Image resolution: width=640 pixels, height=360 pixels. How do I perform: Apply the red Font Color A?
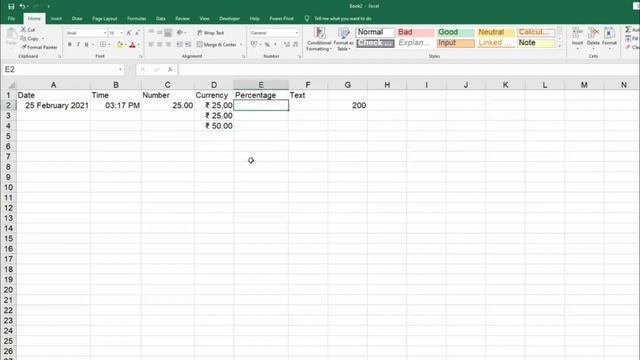(132, 44)
